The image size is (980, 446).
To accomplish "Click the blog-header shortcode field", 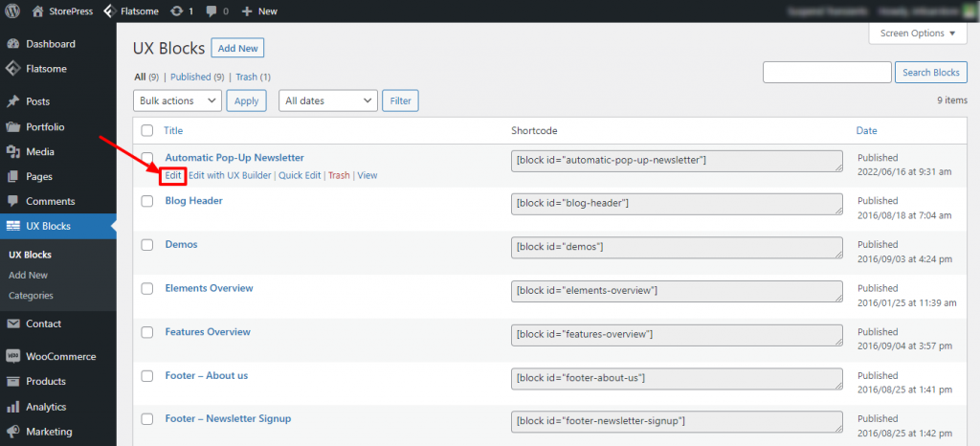I will [x=677, y=204].
